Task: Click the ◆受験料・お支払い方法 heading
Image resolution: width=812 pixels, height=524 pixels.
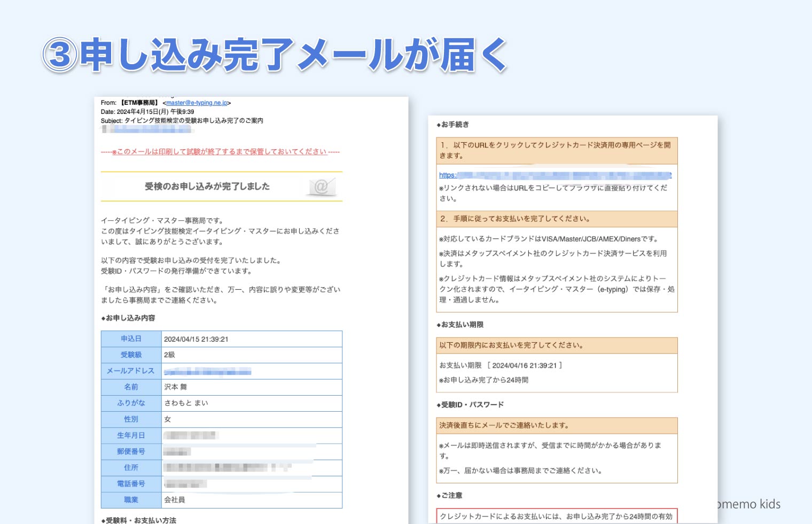Action: coord(138,520)
